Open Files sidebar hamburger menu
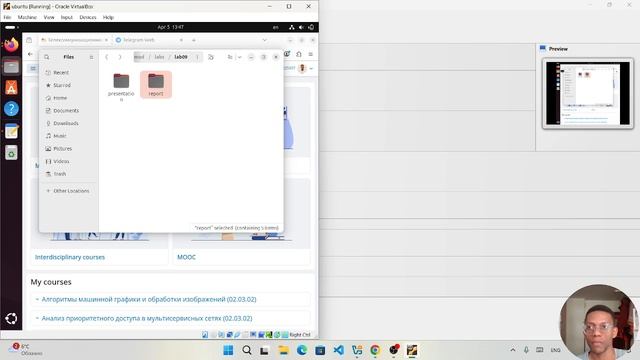The width and height of the screenshot is (640, 360). point(91,57)
